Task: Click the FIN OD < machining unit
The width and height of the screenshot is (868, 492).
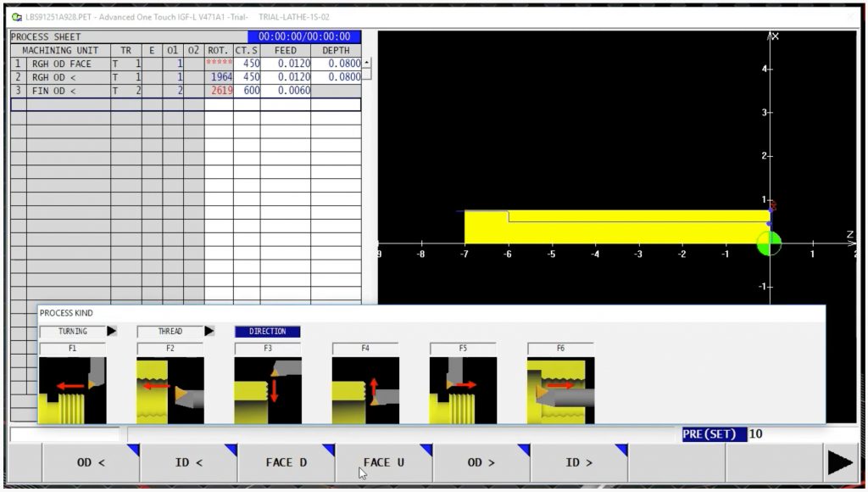Action: tap(59, 91)
